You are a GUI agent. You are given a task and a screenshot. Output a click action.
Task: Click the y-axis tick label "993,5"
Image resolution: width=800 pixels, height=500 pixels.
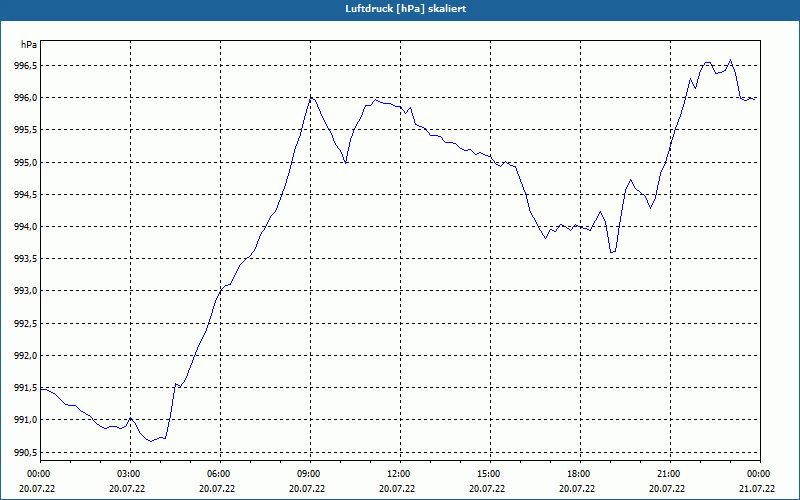coord(26,259)
